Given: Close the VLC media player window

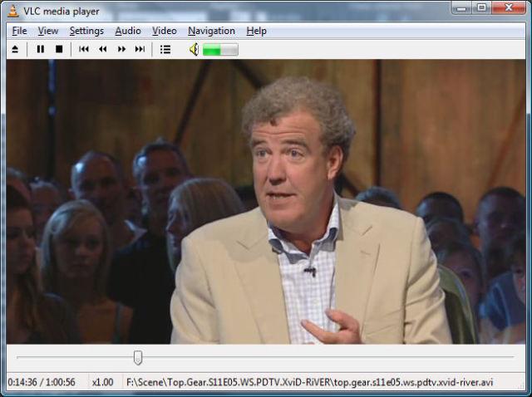Looking at the screenshot, I should tap(508, 7).
